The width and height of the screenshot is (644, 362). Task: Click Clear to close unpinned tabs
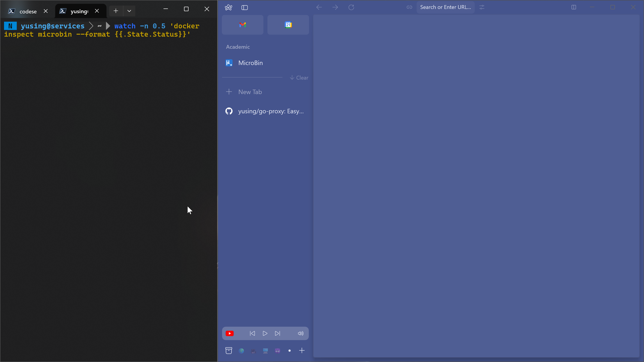pyautogui.click(x=299, y=78)
